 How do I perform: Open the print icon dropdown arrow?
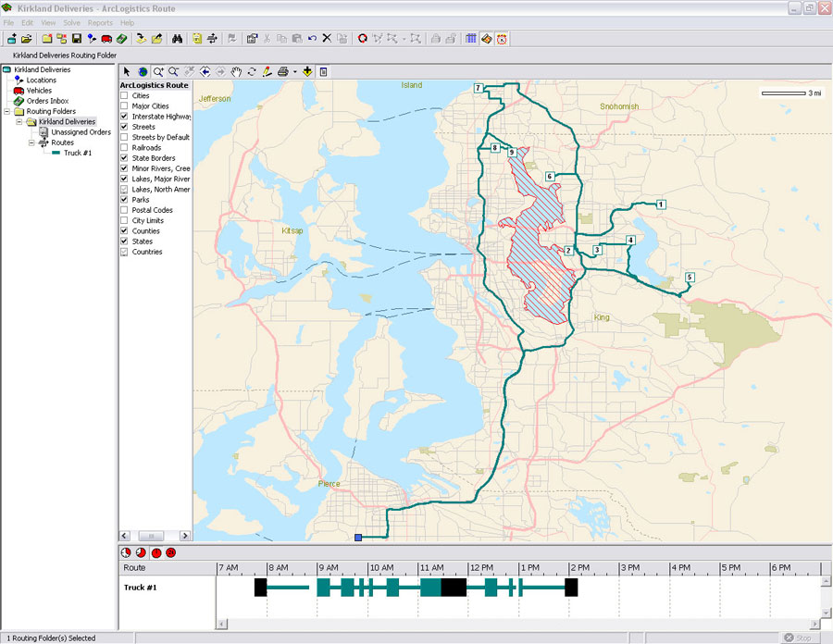[x=294, y=71]
